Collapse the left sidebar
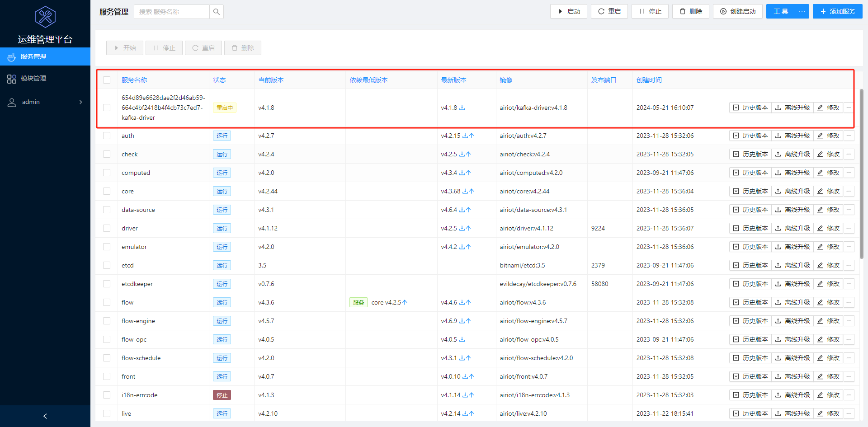 [x=45, y=416]
